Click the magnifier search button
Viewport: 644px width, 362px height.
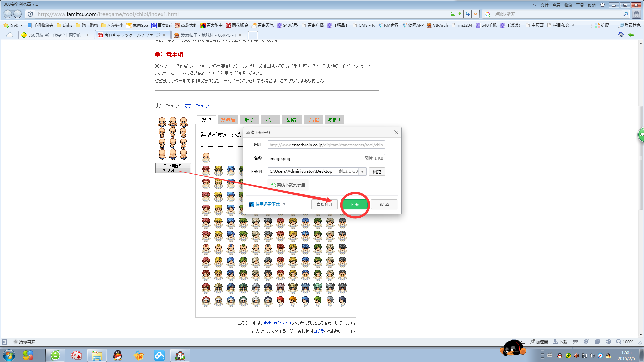coord(625,14)
